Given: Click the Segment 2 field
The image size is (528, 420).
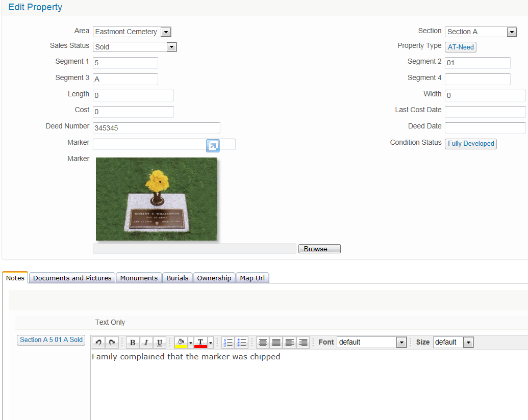Looking at the screenshot, I should 477,63.
